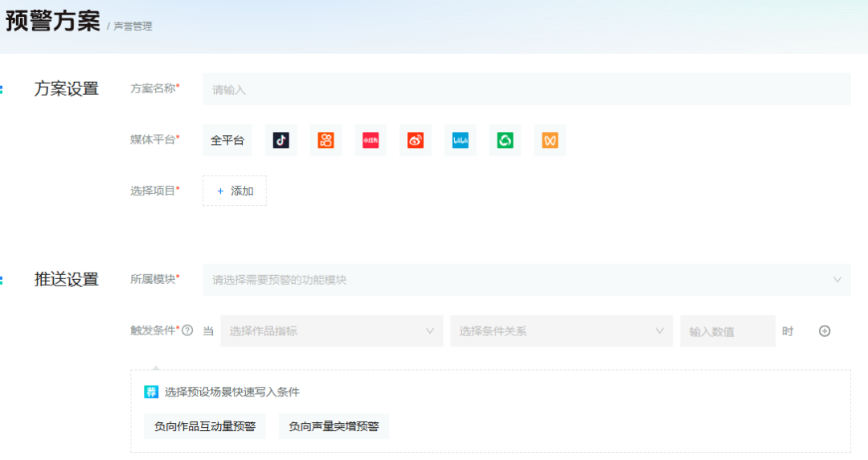
Task: Click the 声誉管理 breadcrumb link
Action: point(133,26)
